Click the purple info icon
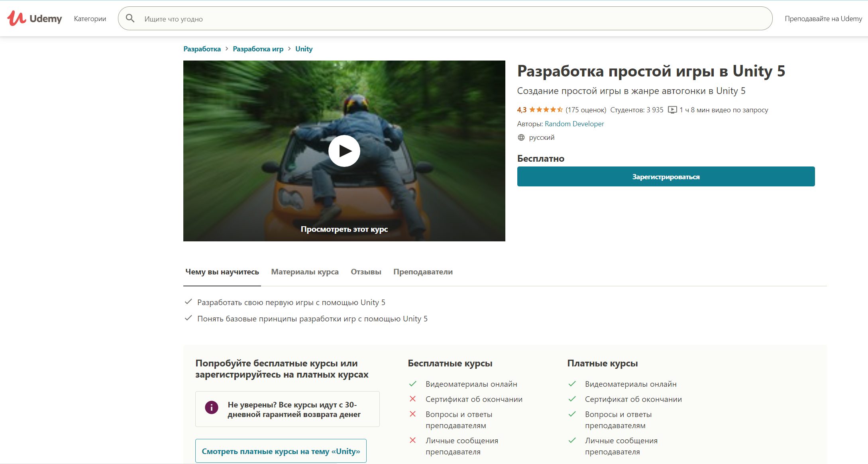This screenshot has width=868, height=464. (x=212, y=407)
